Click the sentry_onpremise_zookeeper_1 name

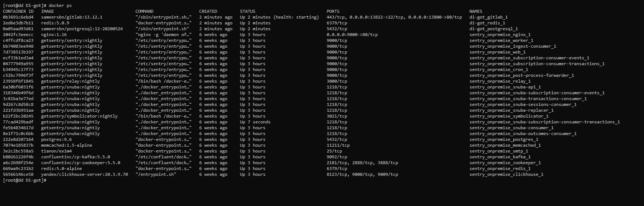click(x=505, y=163)
